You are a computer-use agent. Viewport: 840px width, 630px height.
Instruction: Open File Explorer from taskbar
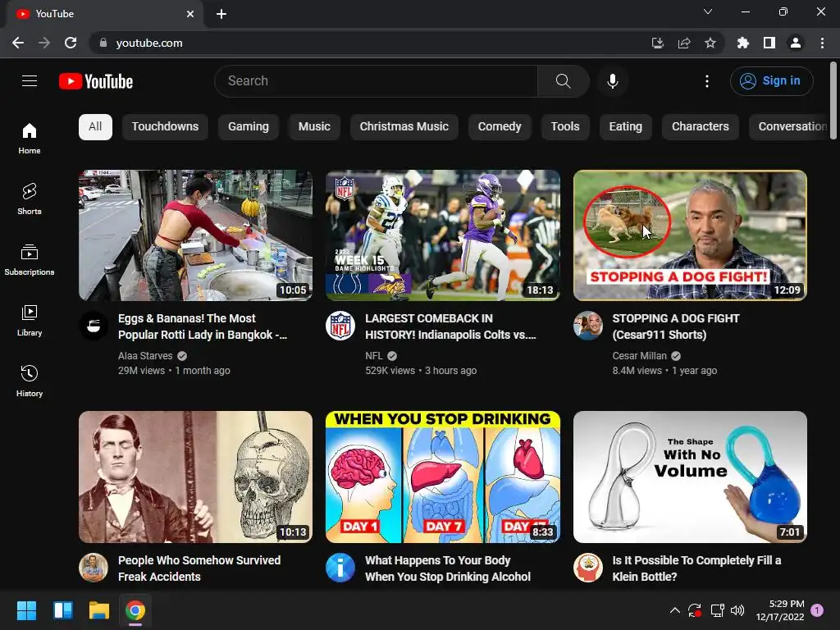pyautogui.click(x=99, y=610)
